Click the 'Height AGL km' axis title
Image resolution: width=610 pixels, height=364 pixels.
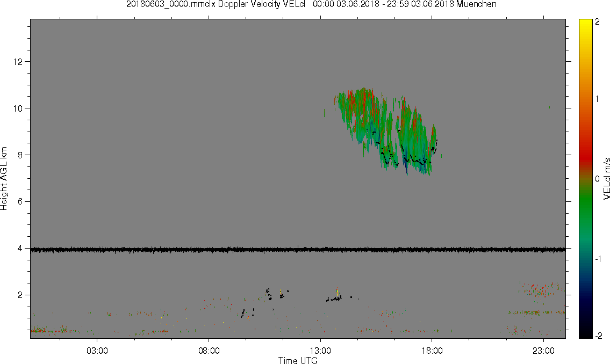point(4,179)
